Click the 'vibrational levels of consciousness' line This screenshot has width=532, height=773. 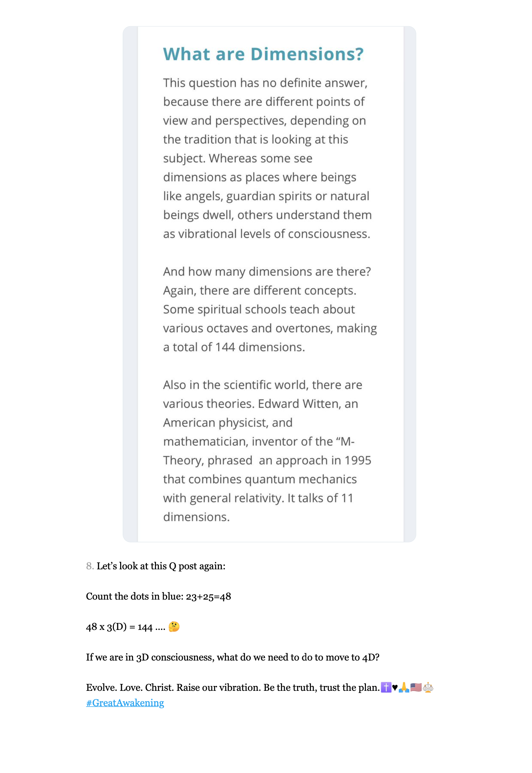click(266, 234)
